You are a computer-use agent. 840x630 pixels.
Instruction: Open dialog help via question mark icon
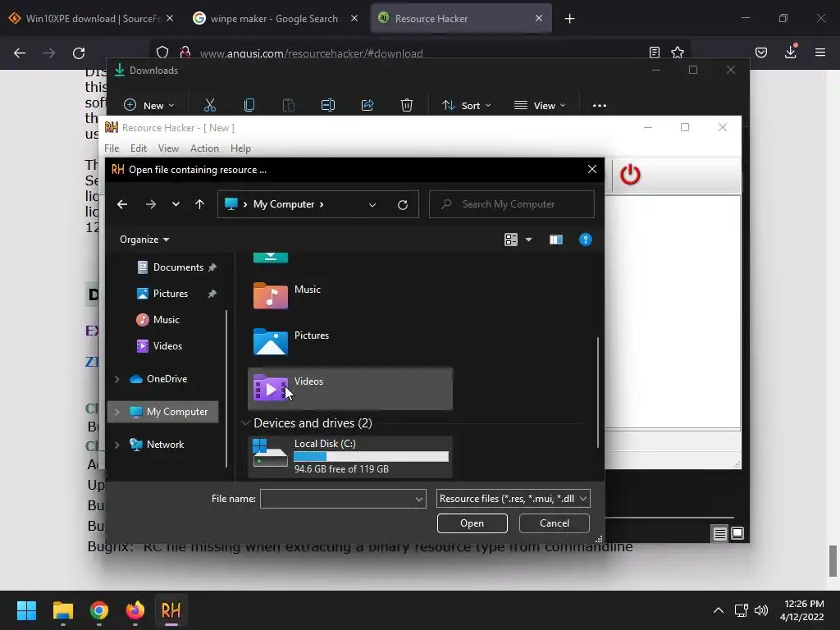(586, 240)
